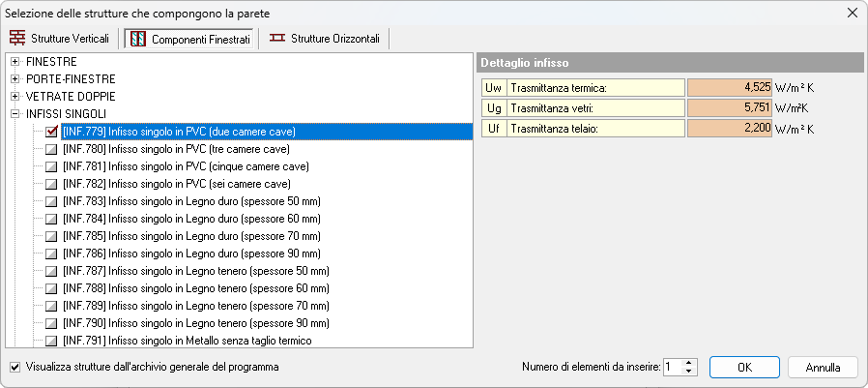The height and width of the screenshot is (388, 868).
Task: Click the icon beside INF.782 PVC sei camere
Action: click(52, 184)
